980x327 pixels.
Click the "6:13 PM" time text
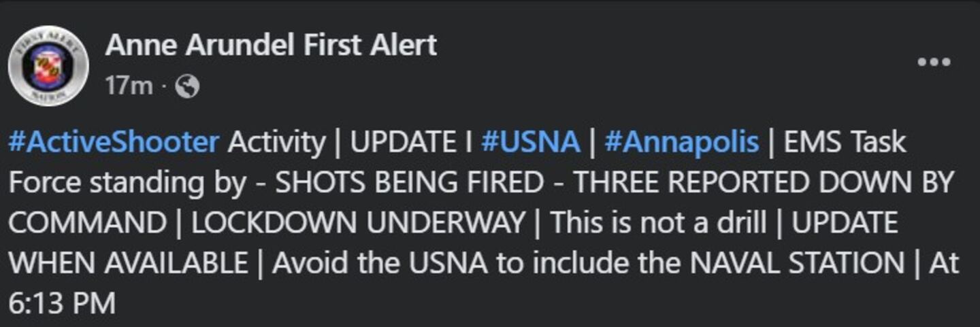point(62,303)
